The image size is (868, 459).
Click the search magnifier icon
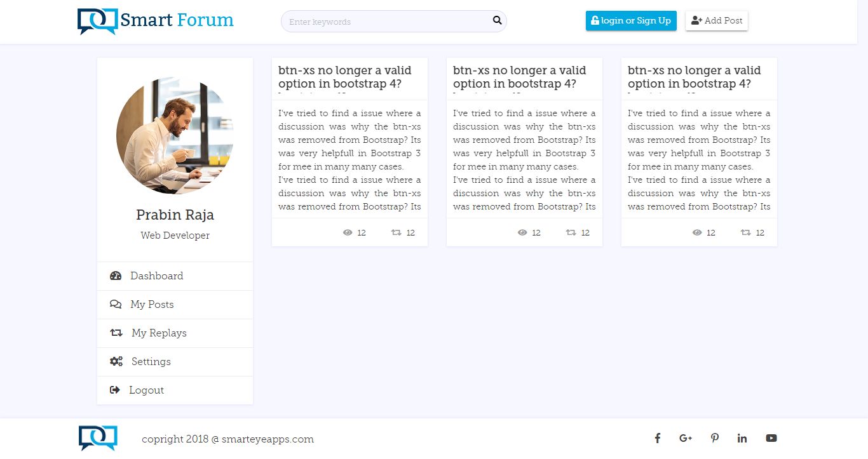[x=498, y=20]
